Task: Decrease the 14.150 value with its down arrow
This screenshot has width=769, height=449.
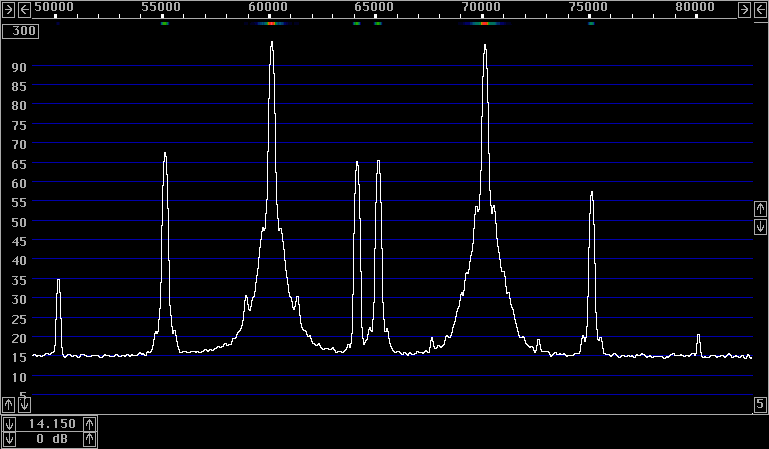Action: [x=9, y=424]
